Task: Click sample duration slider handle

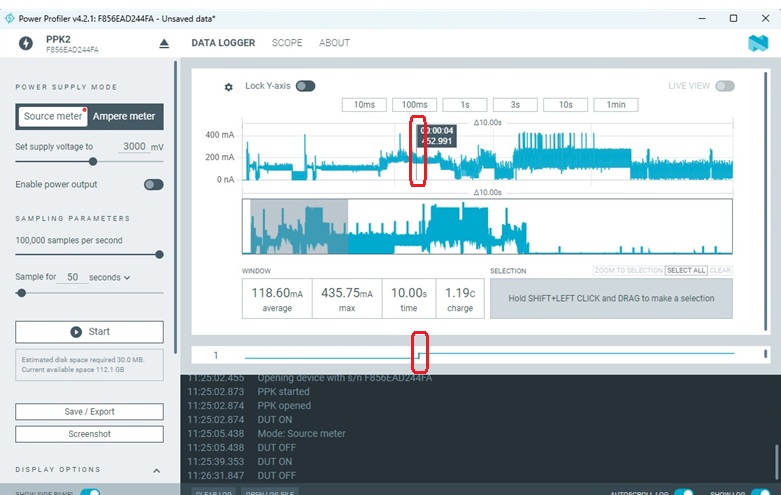Action: point(21,293)
